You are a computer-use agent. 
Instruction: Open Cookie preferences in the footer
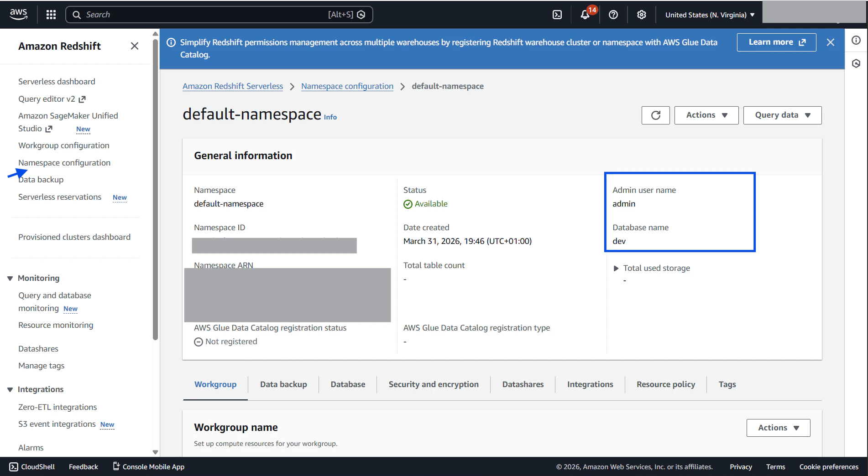829,467
